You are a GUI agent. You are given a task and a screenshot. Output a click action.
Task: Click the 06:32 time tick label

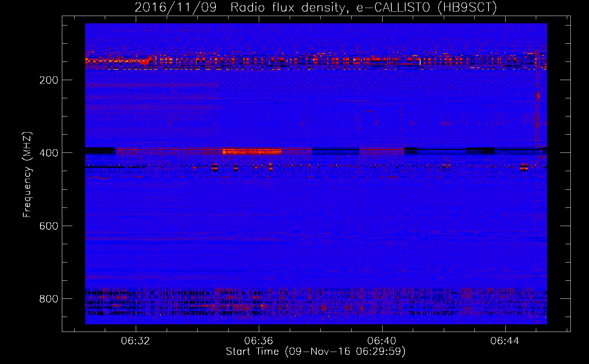click(136, 341)
